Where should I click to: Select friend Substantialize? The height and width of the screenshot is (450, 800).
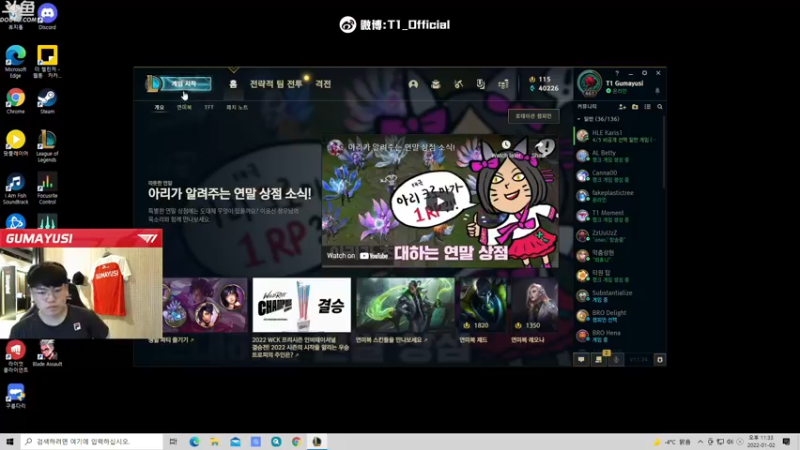tap(619, 296)
